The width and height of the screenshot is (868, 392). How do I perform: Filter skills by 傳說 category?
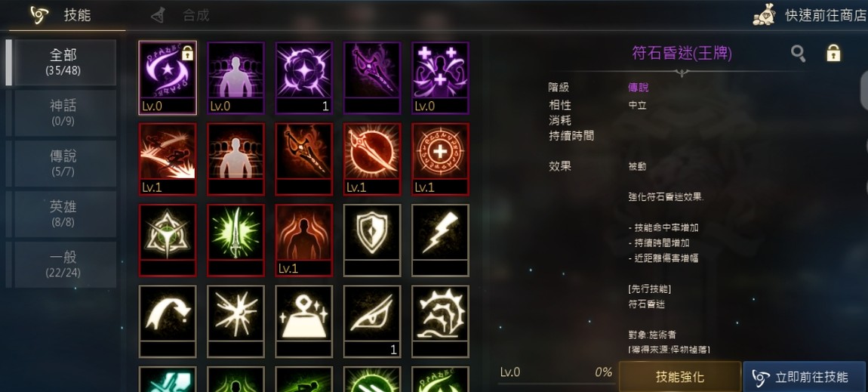[63, 163]
